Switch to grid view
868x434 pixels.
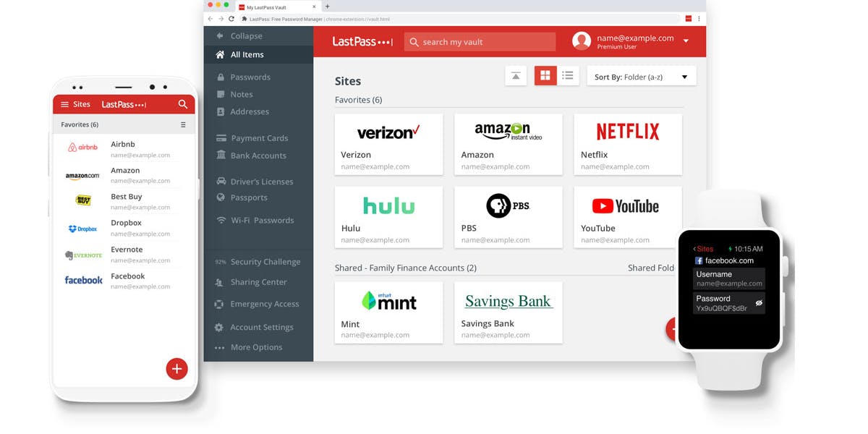545,75
